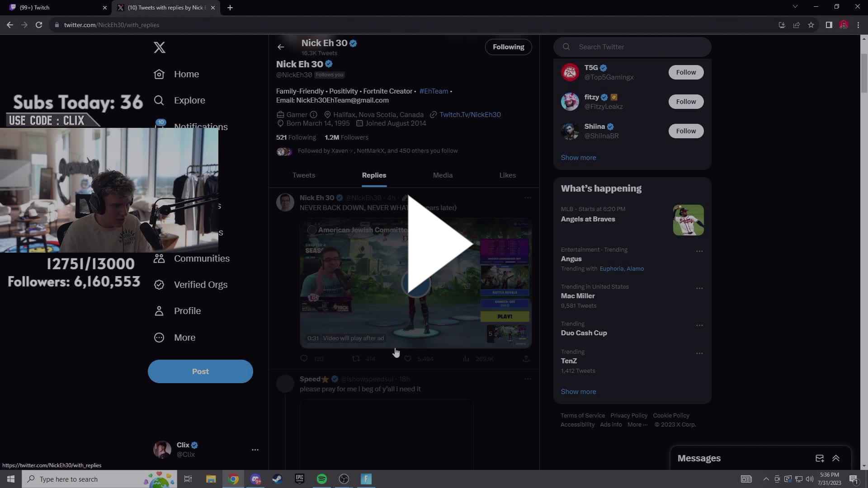Image resolution: width=868 pixels, height=488 pixels.
Task: Start a new message with the envelope icon
Action: 820,458
